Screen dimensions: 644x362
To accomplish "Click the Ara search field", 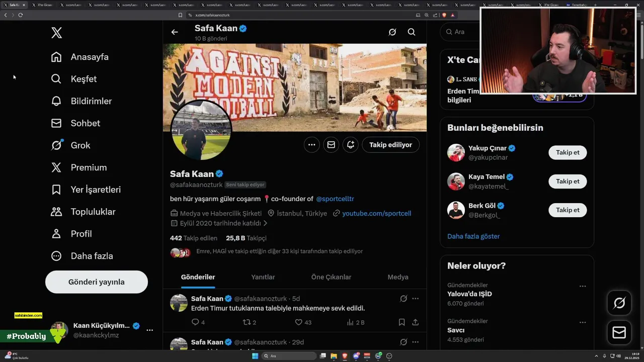I will click(x=460, y=32).
